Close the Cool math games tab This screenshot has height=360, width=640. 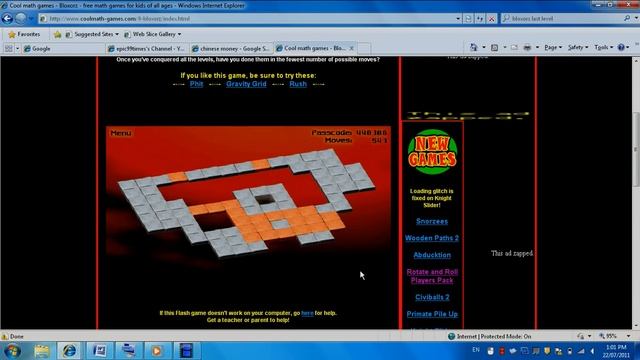[x=351, y=48]
